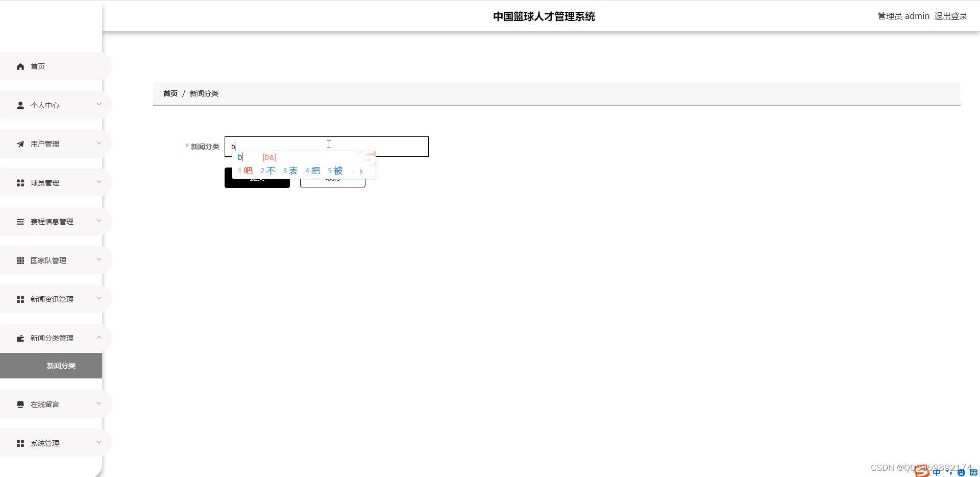Expand the 个人中心 menu chevron
The width and height of the screenshot is (980, 477).
pos(99,104)
